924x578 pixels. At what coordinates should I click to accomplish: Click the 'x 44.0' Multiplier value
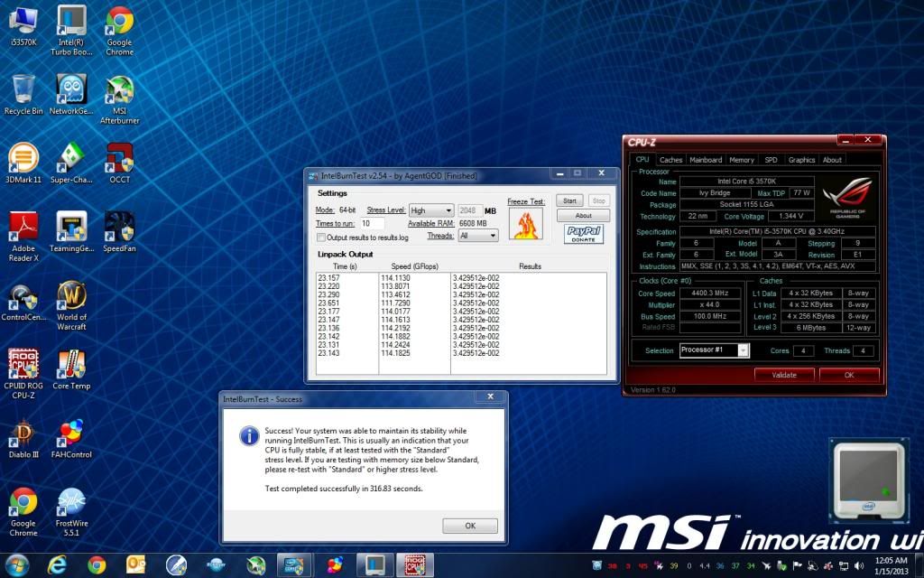pyautogui.click(x=710, y=305)
